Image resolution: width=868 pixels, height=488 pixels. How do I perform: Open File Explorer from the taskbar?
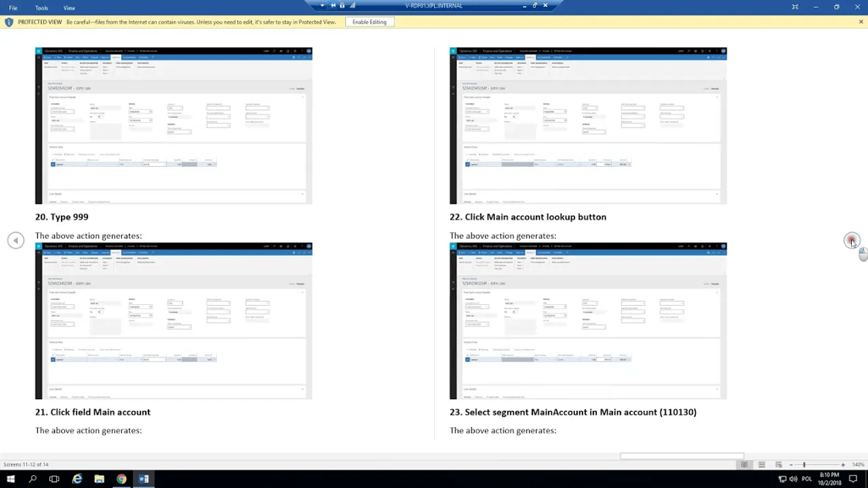pyautogui.click(x=99, y=480)
